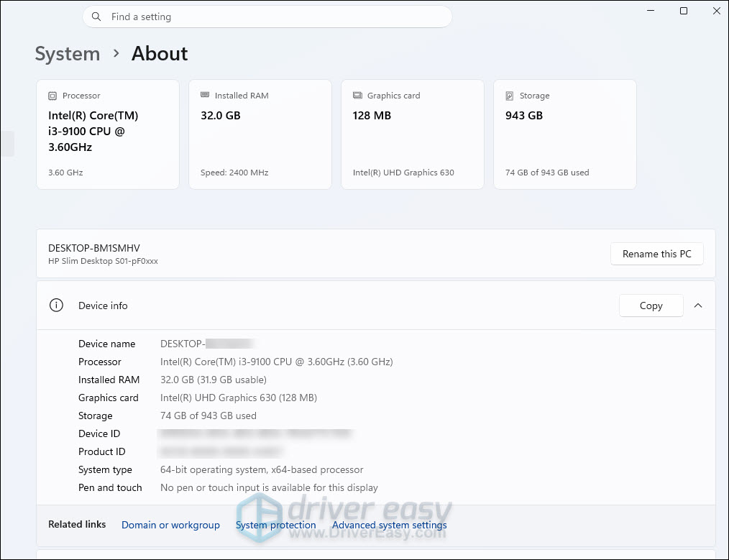Click Intel(R) UHD Graphics 630 (128 MB) value
The image size is (729, 560).
pos(239,398)
